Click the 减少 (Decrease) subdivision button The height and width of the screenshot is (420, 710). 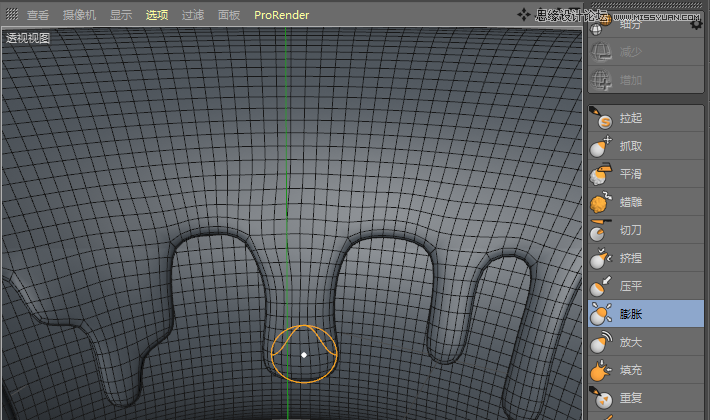tap(630, 52)
